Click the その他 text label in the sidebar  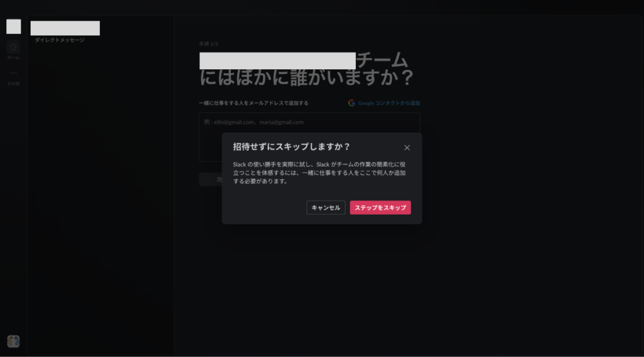click(13, 83)
